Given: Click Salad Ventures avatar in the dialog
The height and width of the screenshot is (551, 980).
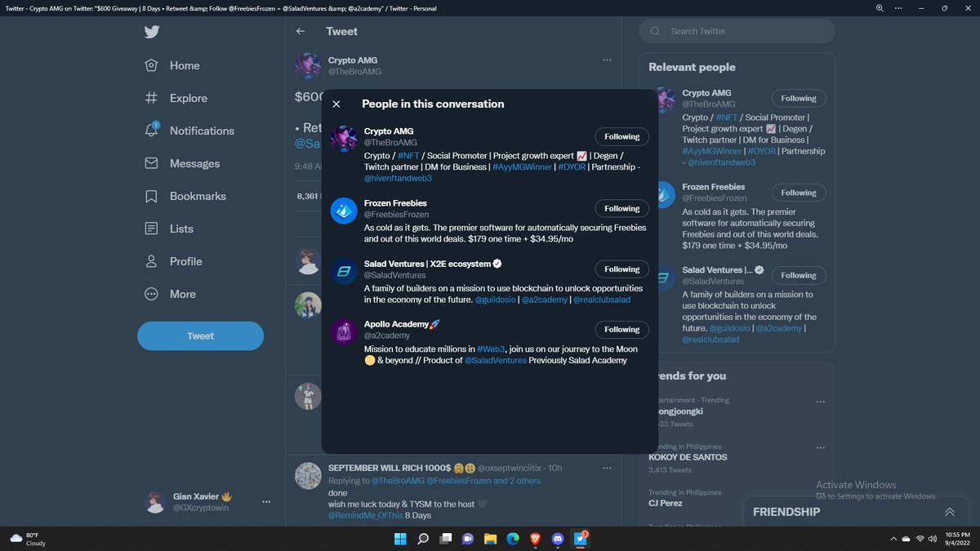Looking at the screenshot, I should tap(343, 271).
